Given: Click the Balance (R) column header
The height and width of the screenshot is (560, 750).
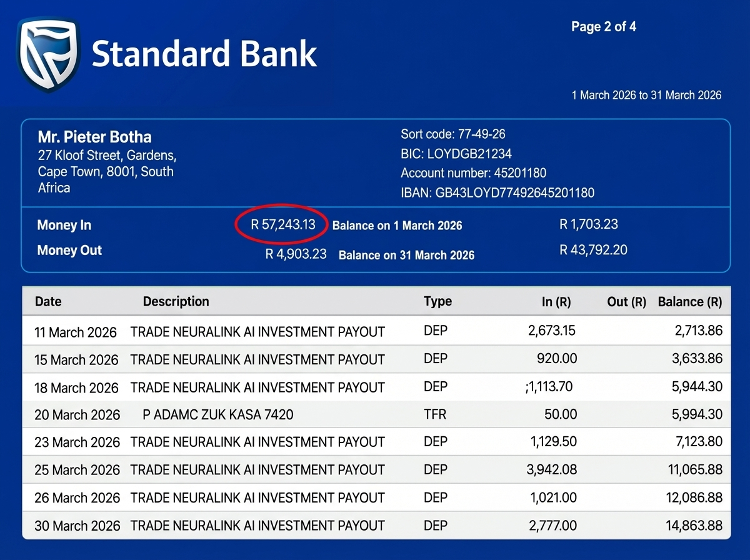Looking at the screenshot, I should (690, 302).
